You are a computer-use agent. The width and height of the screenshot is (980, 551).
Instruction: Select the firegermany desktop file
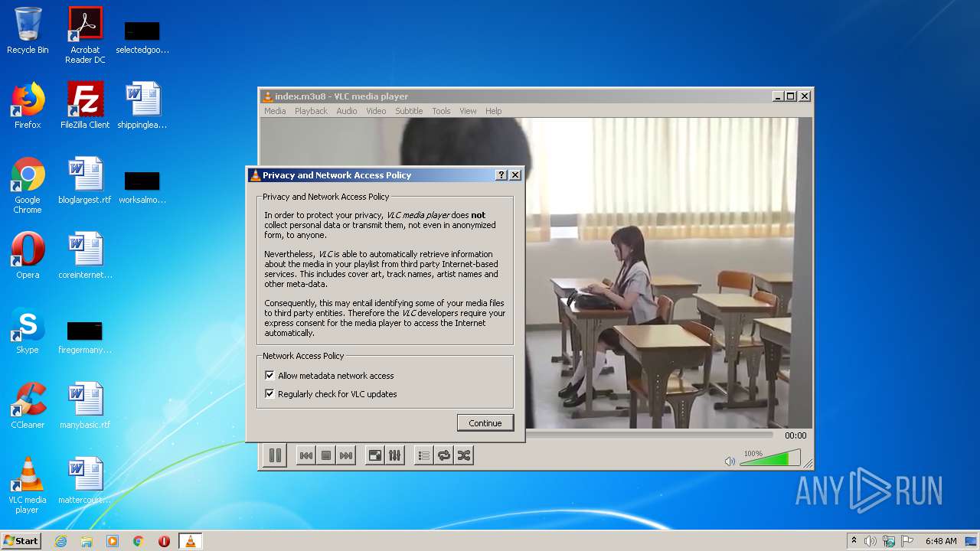click(x=85, y=338)
